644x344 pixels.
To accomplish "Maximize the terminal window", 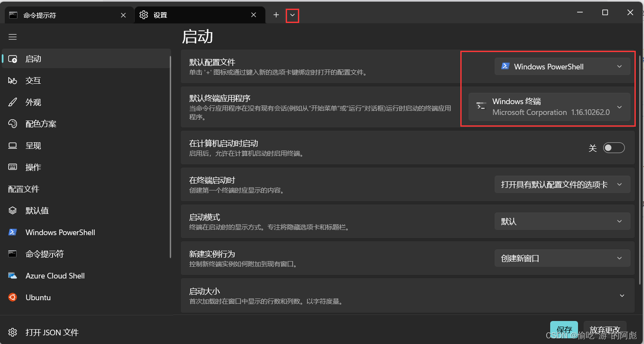I will (605, 13).
